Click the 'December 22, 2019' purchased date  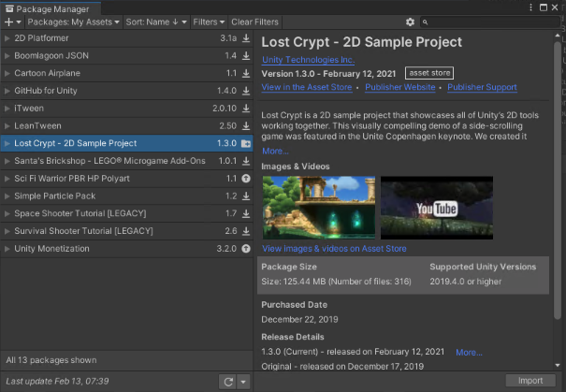[299, 319]
